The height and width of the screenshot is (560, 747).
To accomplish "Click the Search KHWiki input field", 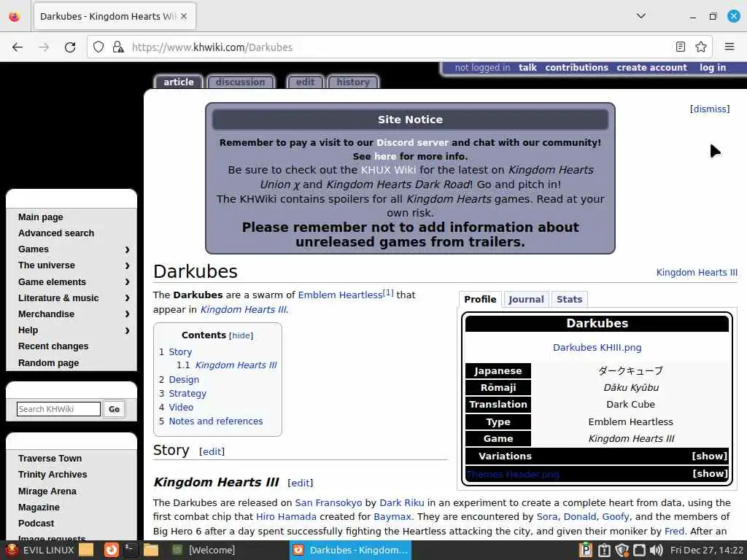I will pos(58,409).
